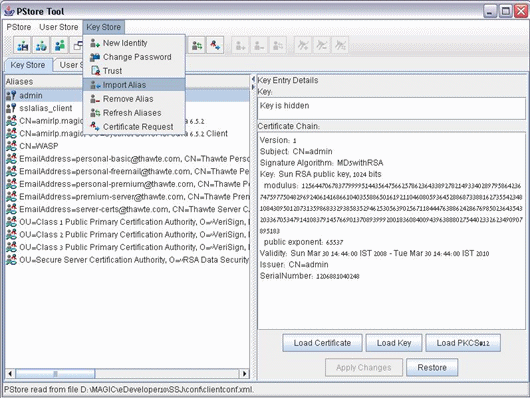The image size is (530, 398).
Task: Click the horizontal scrollbar thumb under the aliases
Action: pyautogui.click(x=55, y=374)
